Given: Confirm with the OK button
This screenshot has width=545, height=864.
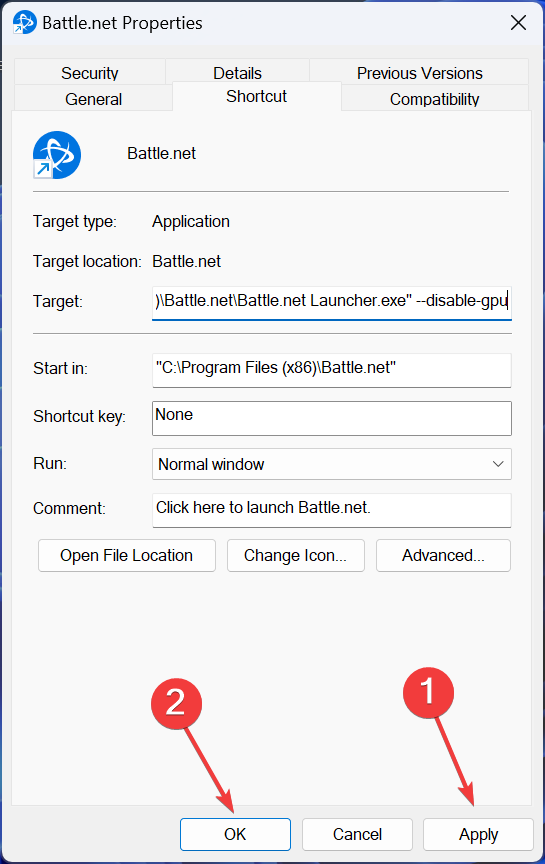Looking at the screenshot, I should click(x=235, y=834).
